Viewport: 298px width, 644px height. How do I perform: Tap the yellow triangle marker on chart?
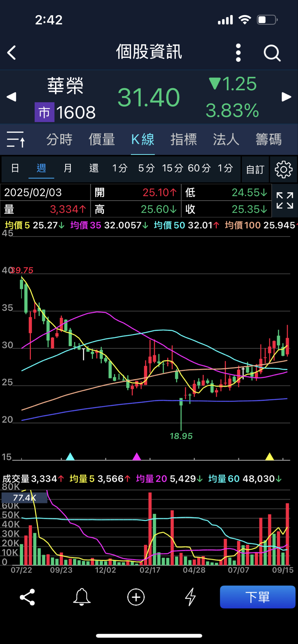270,456
